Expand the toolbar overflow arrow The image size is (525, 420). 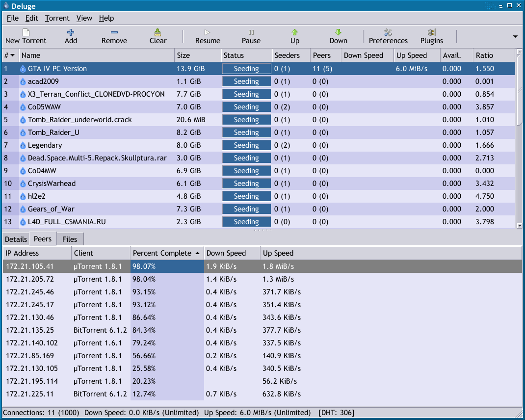click(515, 36)
